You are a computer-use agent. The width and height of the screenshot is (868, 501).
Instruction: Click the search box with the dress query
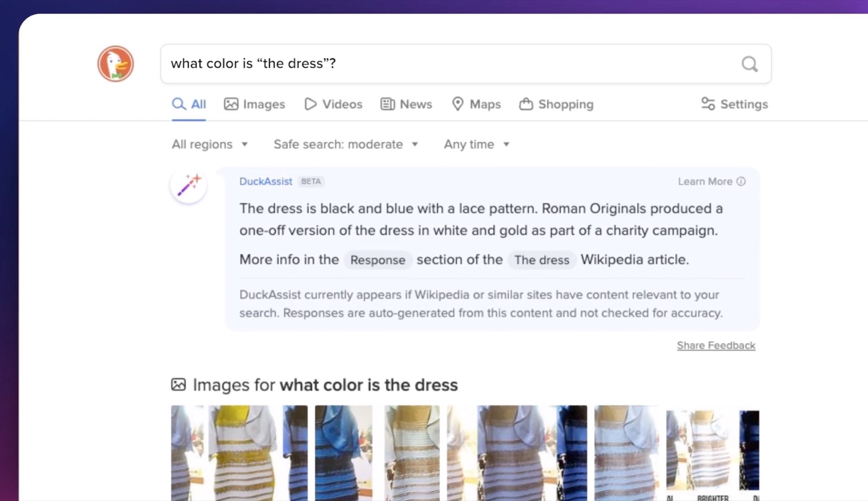[x=466, y=64]
